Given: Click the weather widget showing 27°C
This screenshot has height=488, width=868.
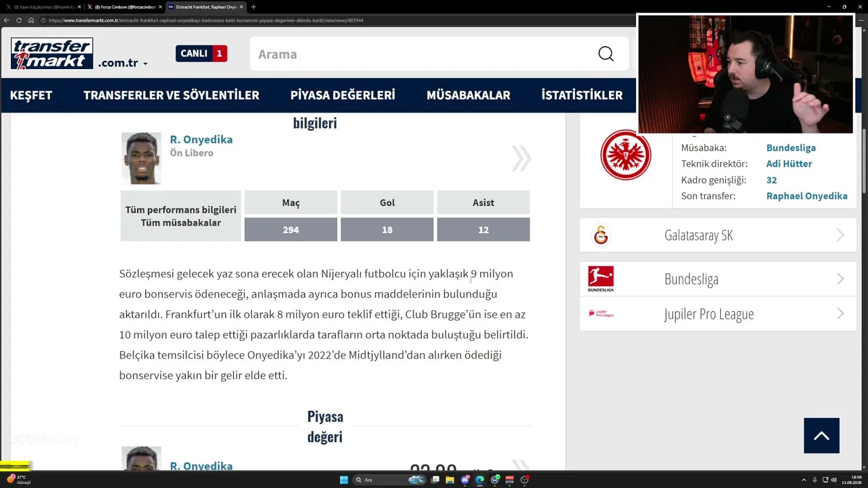Looking at the screenshot, I should 18,480.
